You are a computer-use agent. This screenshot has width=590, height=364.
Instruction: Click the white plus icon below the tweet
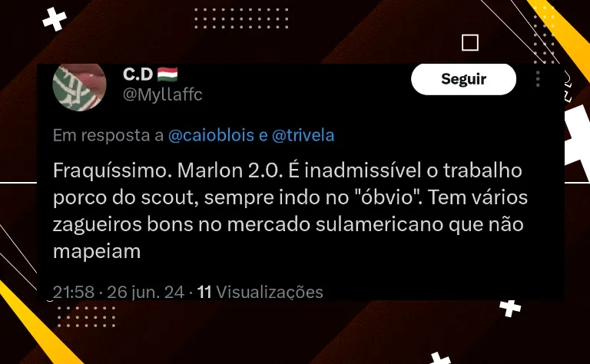[510, 309]
